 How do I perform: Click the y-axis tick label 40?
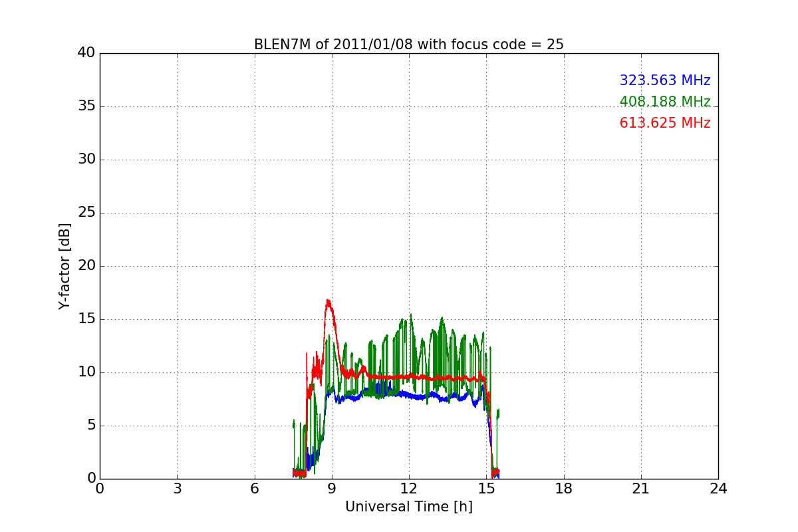(x=86, y=53)
